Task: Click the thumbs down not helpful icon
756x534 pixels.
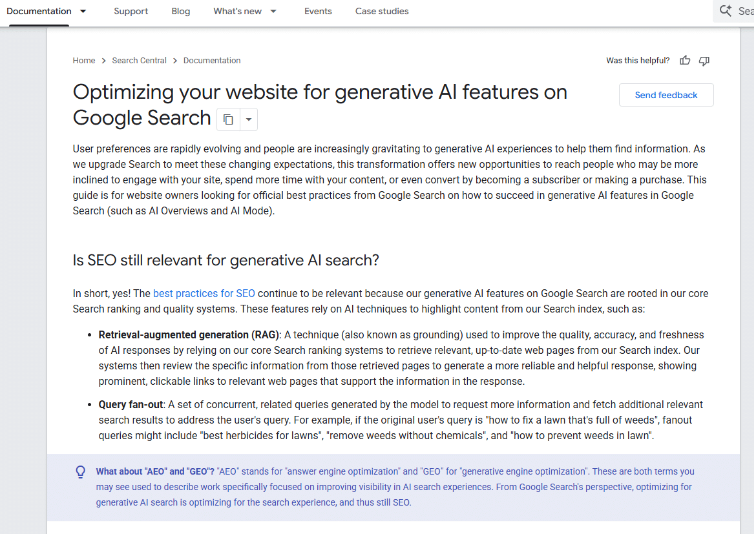Action: point(704,61)
